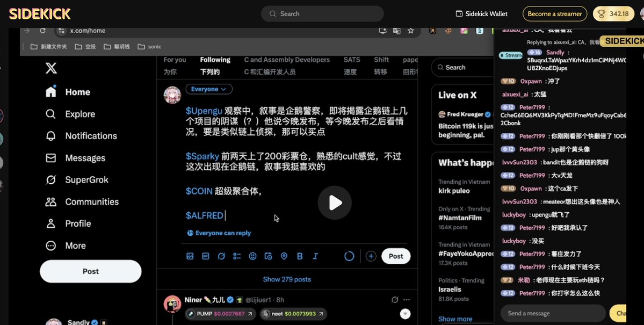
Task: Open Messages in the X sidebar
Action: [x=75, y=158]
